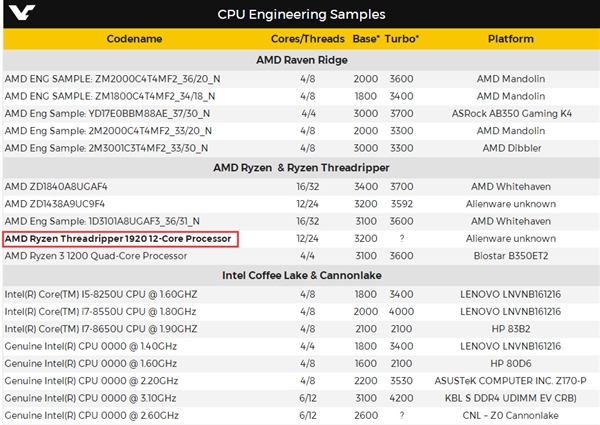Click the AMD Dibbler platform cell
The height and width of the screenshot is (425, 600).
point(516,147)
